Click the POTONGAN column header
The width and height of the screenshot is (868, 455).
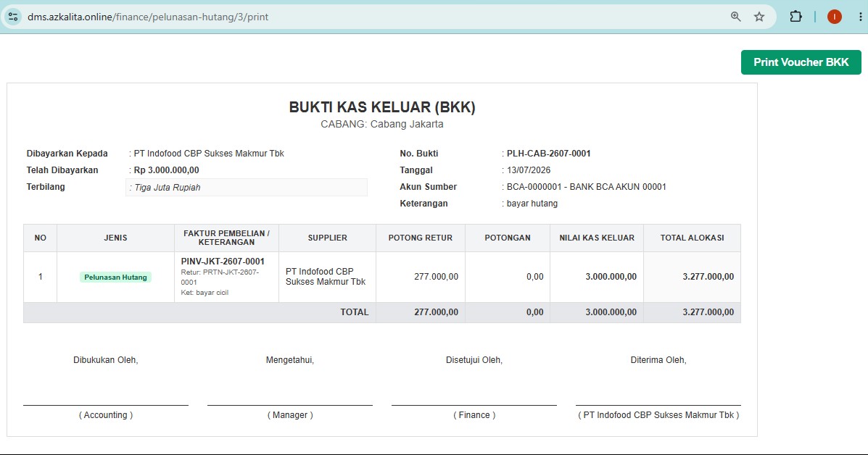(x=508, y=238)
